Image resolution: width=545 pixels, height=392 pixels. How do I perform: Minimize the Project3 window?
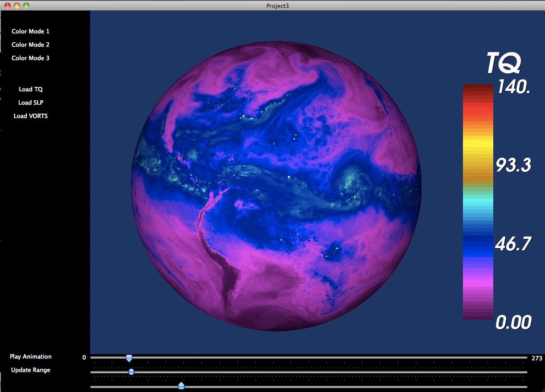click(17, 6)
